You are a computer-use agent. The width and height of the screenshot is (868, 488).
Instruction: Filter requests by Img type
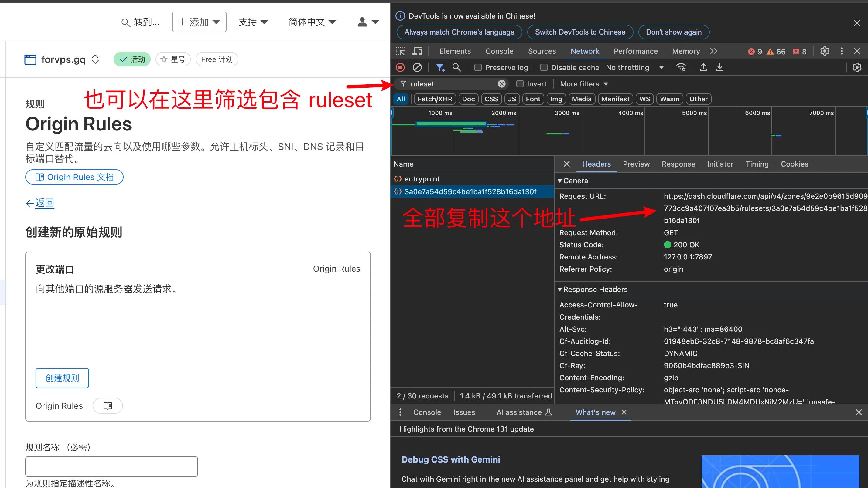[556, 99]
